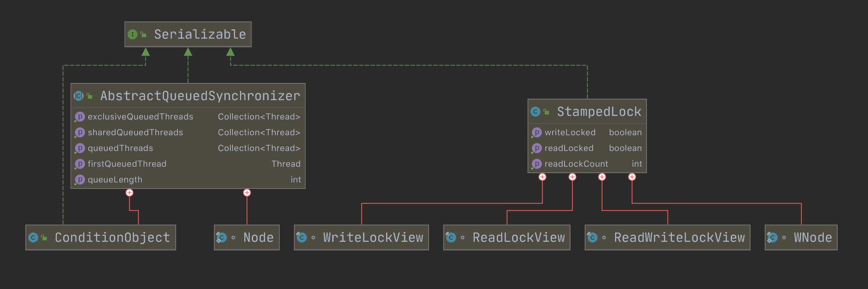Click the WriteLockView class icon
The height and width of the screenshot is (289, 868).
pos(301,237)
